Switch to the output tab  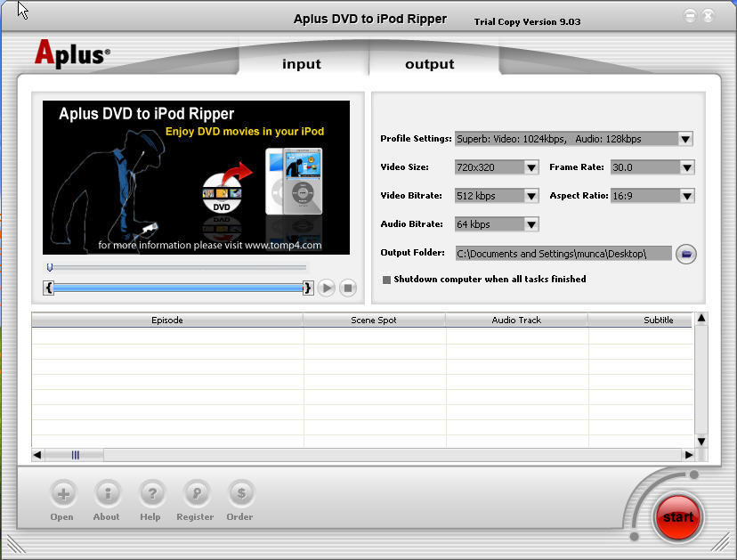(x=430, y=63)
